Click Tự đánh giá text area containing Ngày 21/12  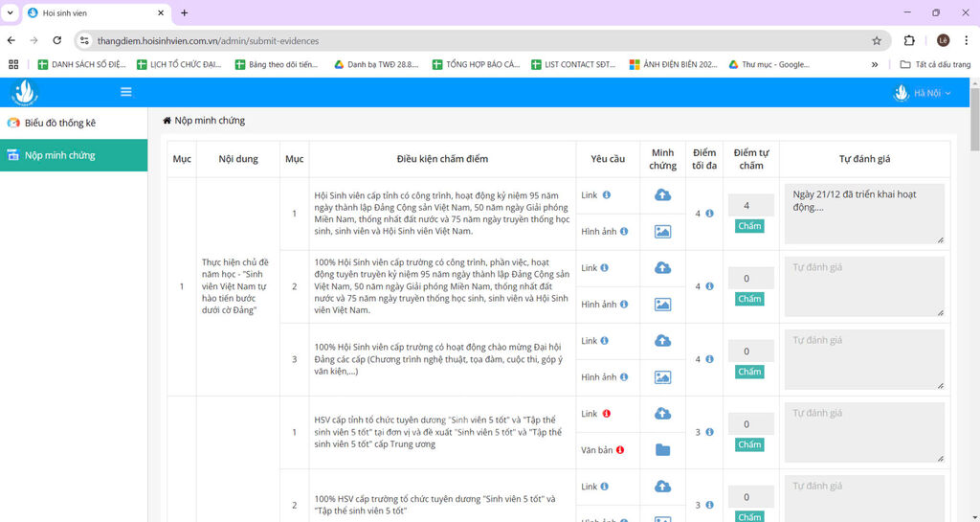point(863,213)
